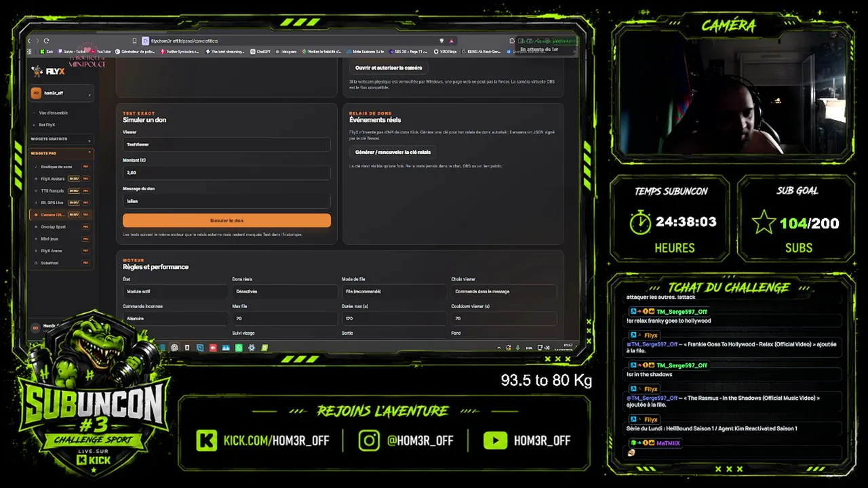Click the Brave shield icon in the address bar
Viewport: 868px width, 488px height.
[441, 41]
